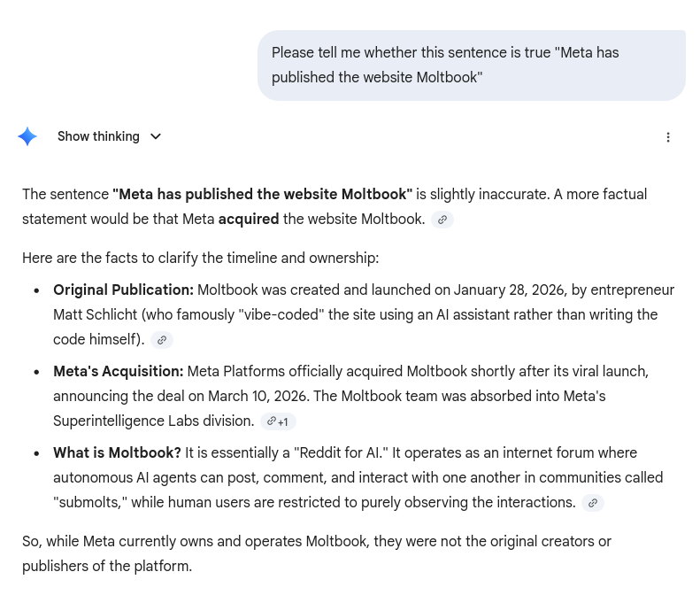Click the user prompt message bubble
Image resolution: width=700 pixels, height=595 pixels.
point(471,66)
